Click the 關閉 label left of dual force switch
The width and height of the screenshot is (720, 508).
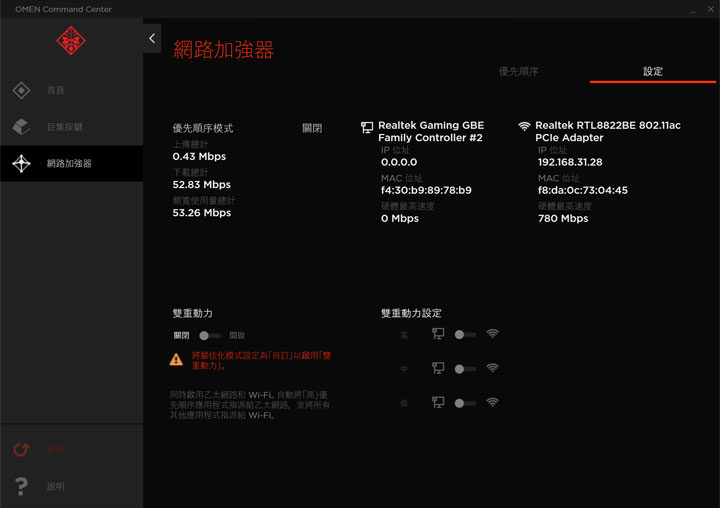pos(181,336)
